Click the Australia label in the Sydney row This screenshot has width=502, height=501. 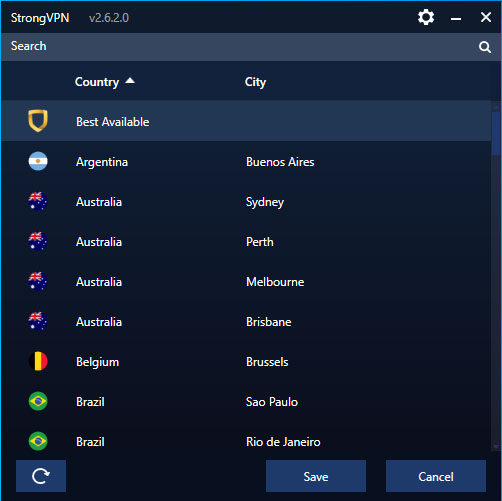point(99,202)
